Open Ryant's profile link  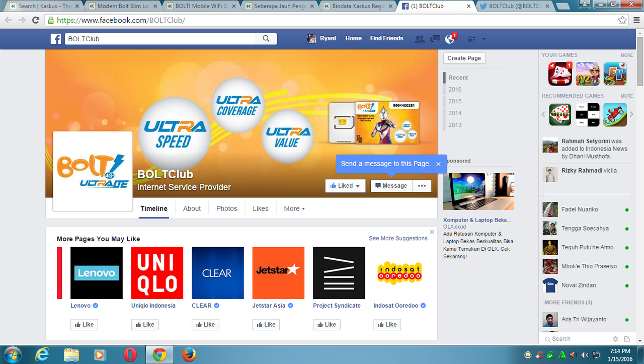(322, 38)
